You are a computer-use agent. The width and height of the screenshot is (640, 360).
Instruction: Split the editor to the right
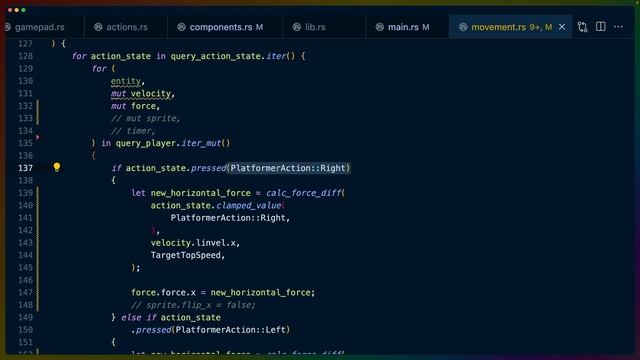[600, 27]
